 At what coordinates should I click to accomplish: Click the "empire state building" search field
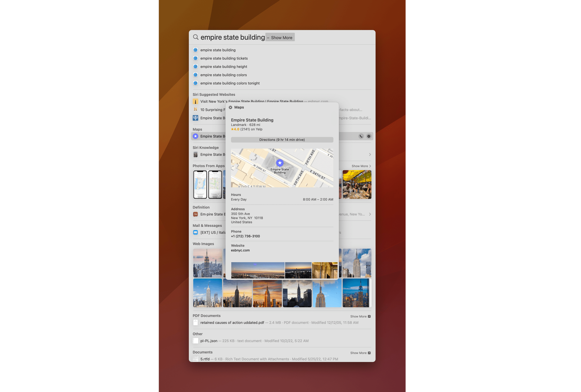coord(233,37)
